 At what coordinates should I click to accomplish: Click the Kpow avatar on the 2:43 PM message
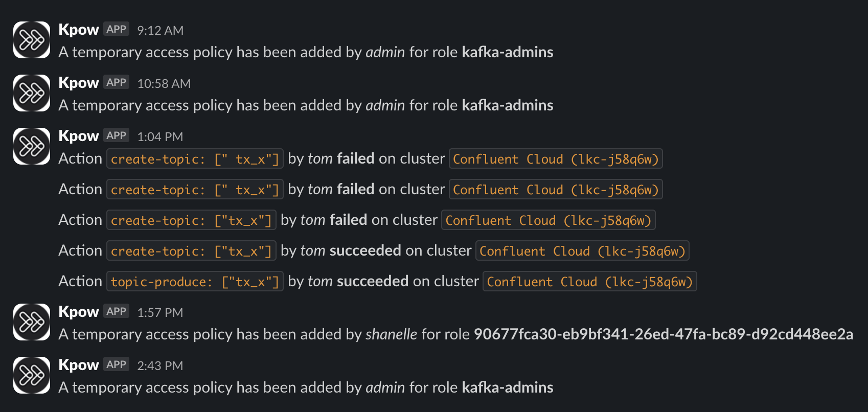point(32,375)
